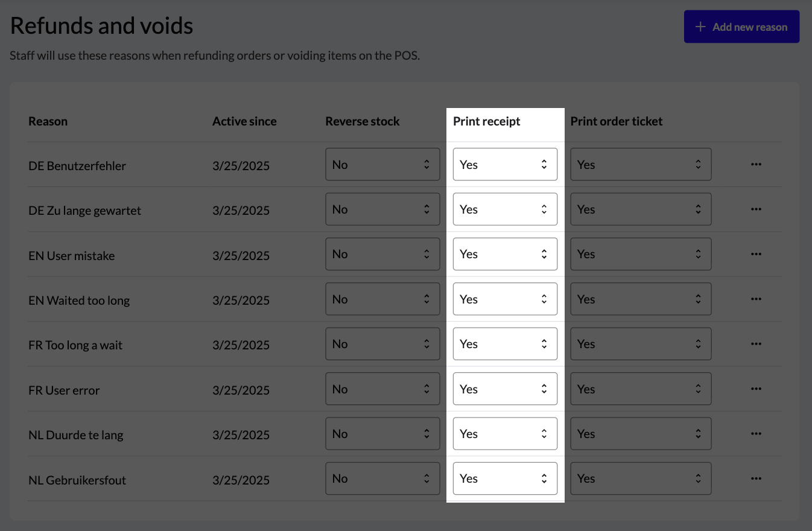Open the ellipsis menu for FR Too long a wait
812x531 pixels.
point(756,343)
